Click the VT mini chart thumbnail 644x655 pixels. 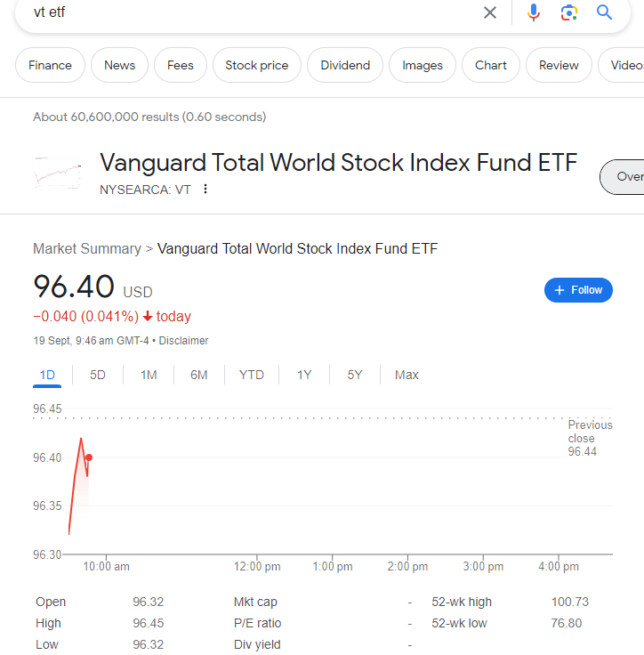(x=58, y=173)
